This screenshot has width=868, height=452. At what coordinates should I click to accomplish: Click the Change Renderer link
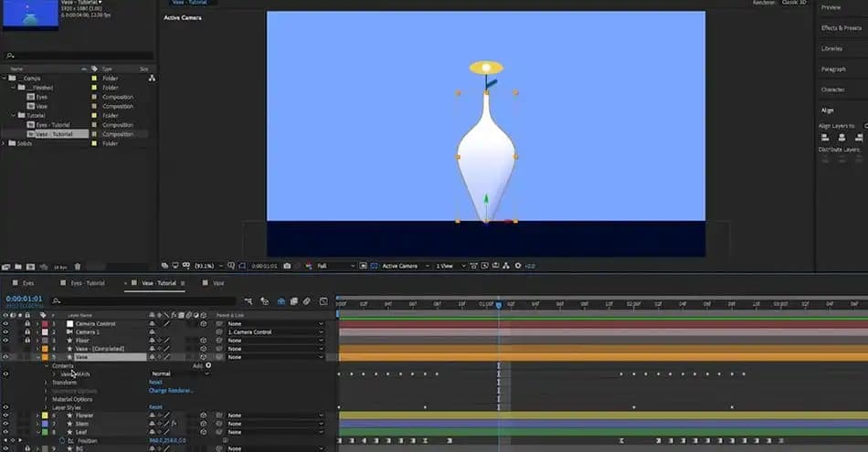(x=171, y=391)
